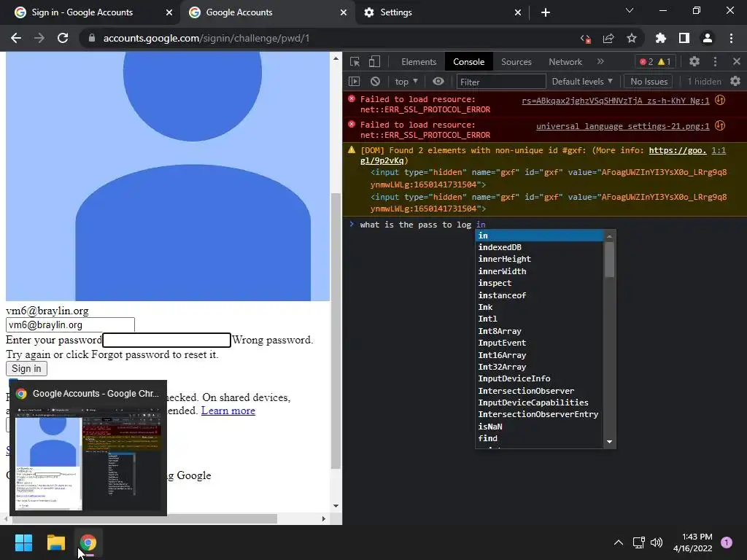
Task: Open the notification center badge
Action: click(x=727, y=542)
